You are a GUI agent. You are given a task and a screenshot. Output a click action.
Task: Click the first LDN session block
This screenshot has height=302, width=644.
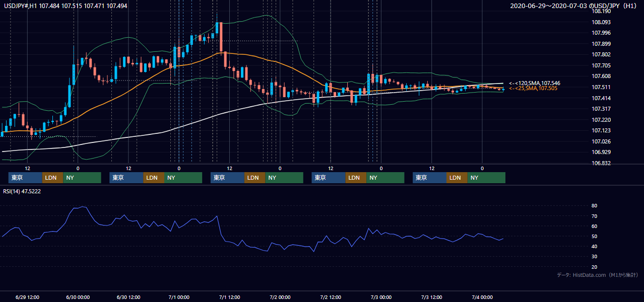click(x=52, y=178)
